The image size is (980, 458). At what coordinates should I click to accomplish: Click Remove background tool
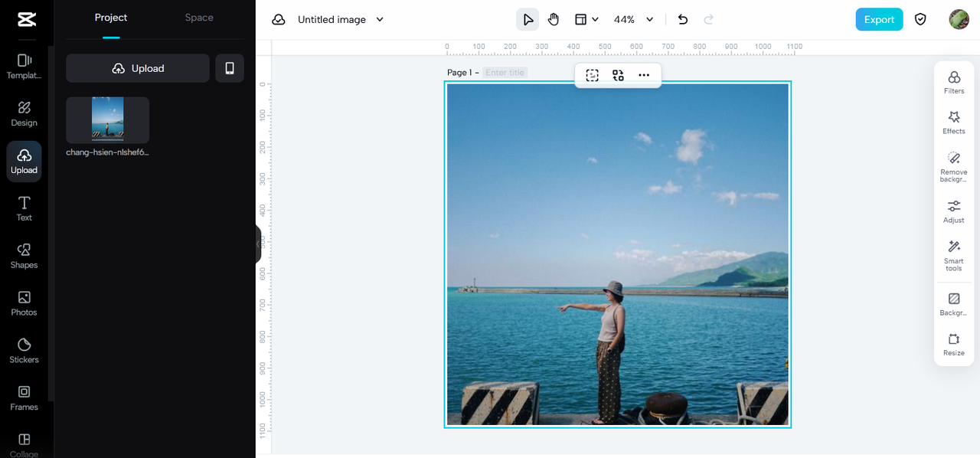954,165
